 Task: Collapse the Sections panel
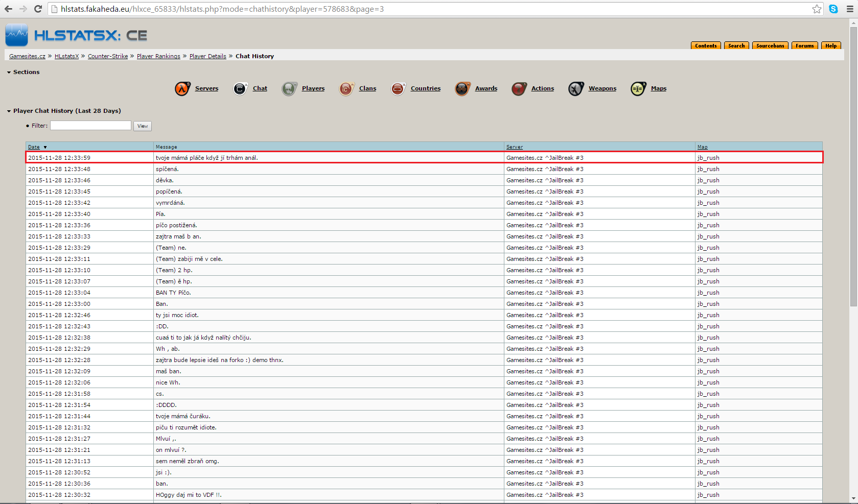click(x=9, y=73)
